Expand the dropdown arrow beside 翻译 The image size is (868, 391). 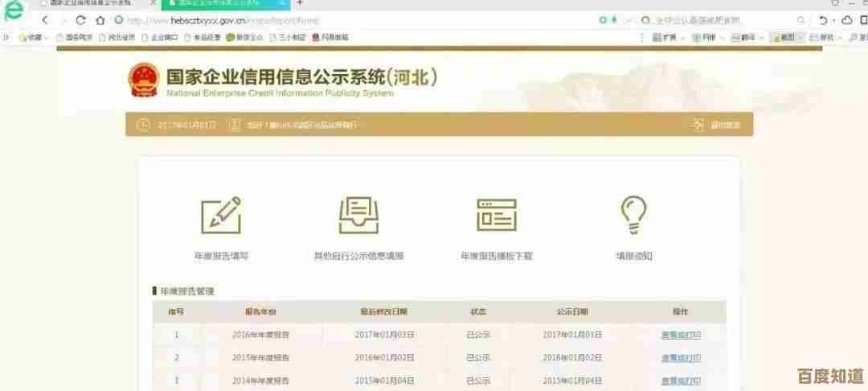tap(762, 38)
